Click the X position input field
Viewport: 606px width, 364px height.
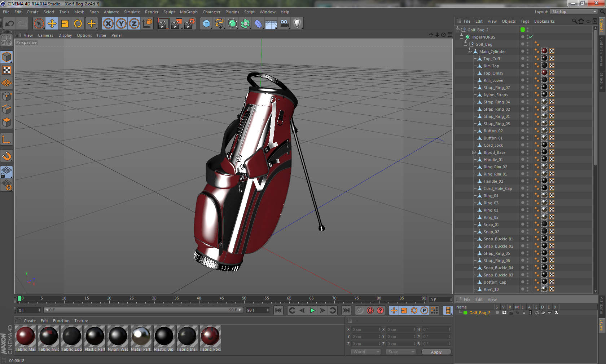coord(366,329)
